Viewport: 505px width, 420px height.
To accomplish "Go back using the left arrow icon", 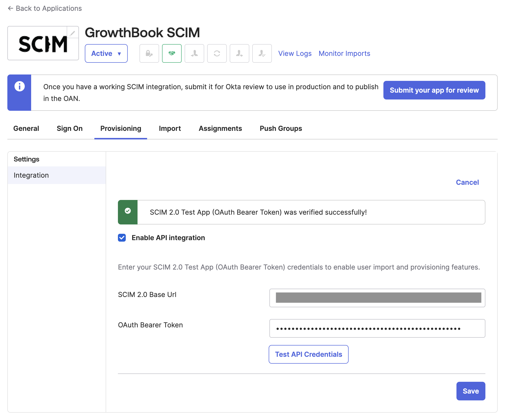I will pyautogui.click(x=10, y=8).
